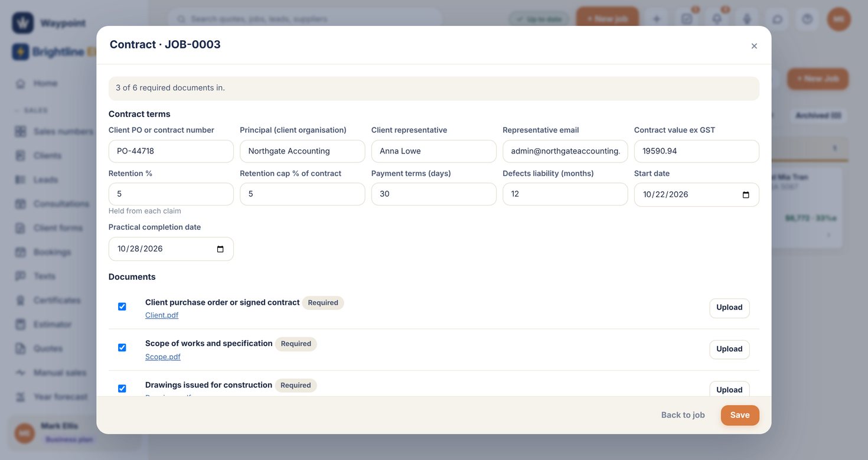868x460 pixels.
Task: Click the Representative email field
Action: [x=565, y=151]
